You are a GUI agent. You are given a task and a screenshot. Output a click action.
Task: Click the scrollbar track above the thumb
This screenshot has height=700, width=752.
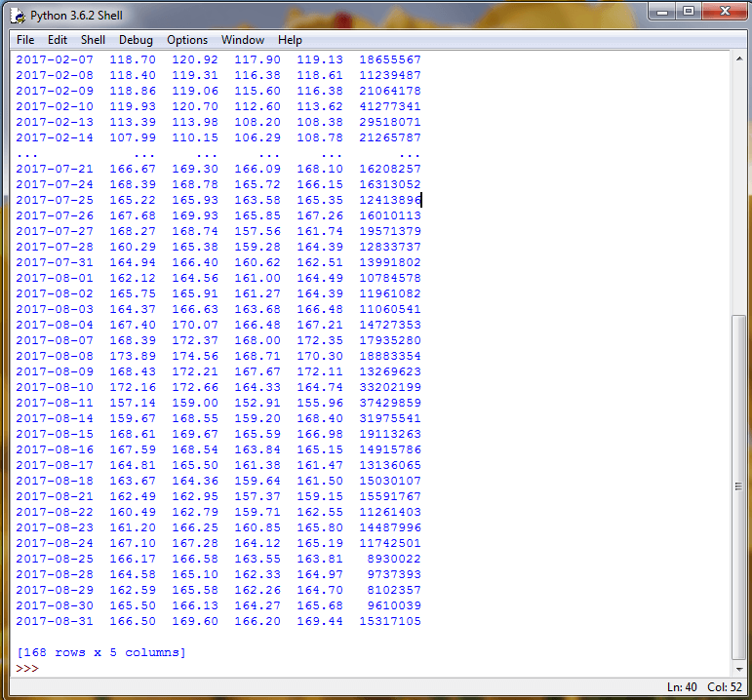[738, 195]
